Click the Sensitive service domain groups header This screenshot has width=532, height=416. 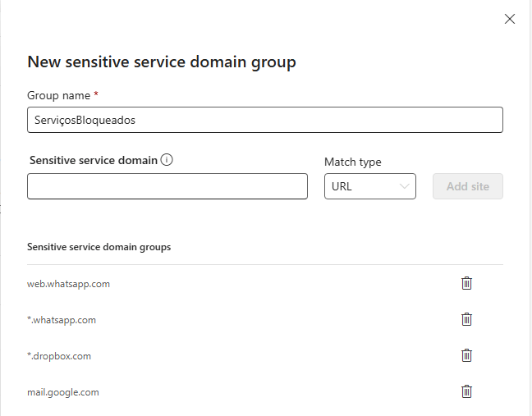99,247
